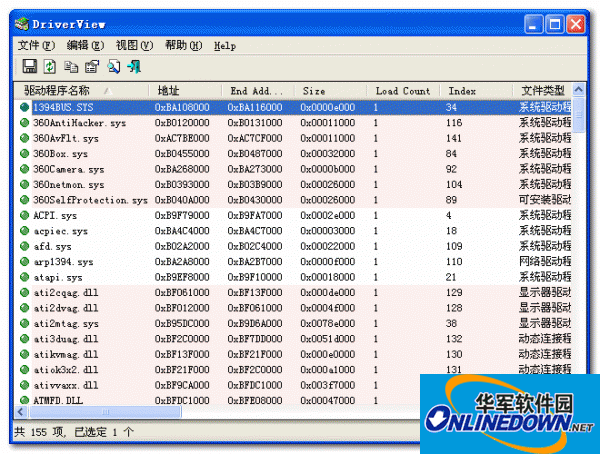Screen dimensions: 600x454
Task: Click the vertical scrollbar thumb
Action: (x=579, y=115)
